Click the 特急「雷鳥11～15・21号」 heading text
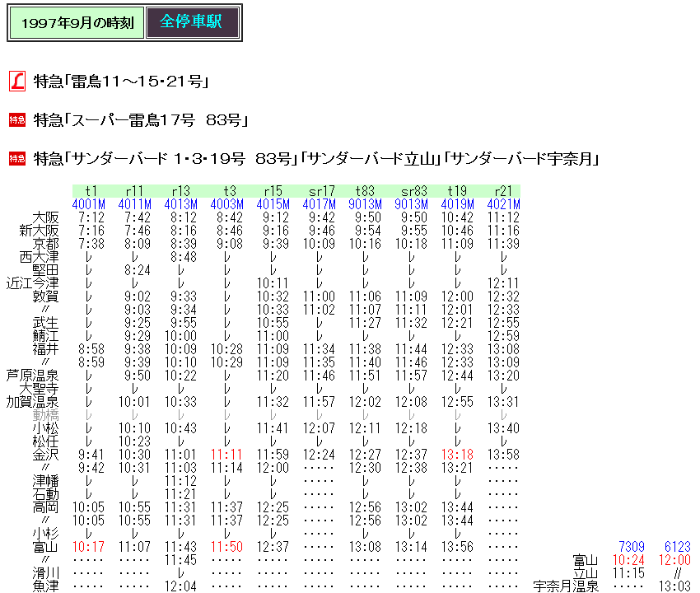700x593 pixels. coord(121,82)
